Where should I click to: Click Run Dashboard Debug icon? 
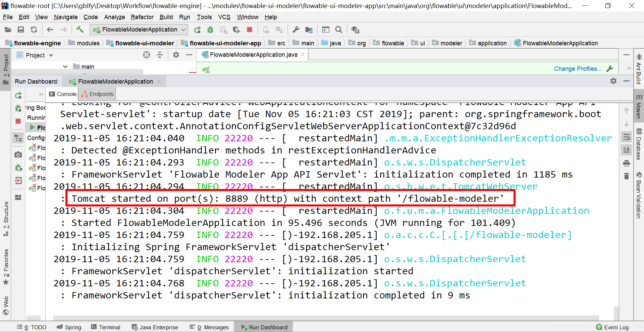[x=18, y=108]
